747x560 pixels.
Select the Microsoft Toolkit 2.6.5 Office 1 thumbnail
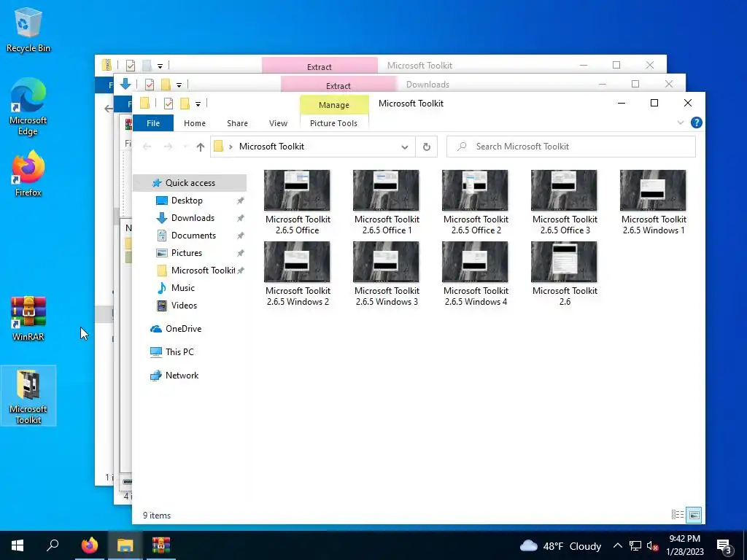pos(386,190)
